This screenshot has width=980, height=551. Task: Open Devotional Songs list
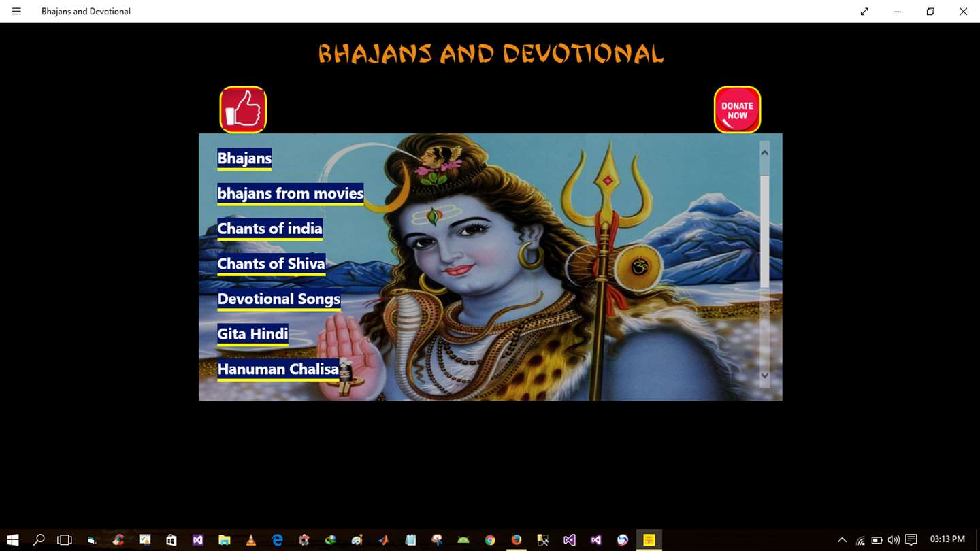click(278, 299)
